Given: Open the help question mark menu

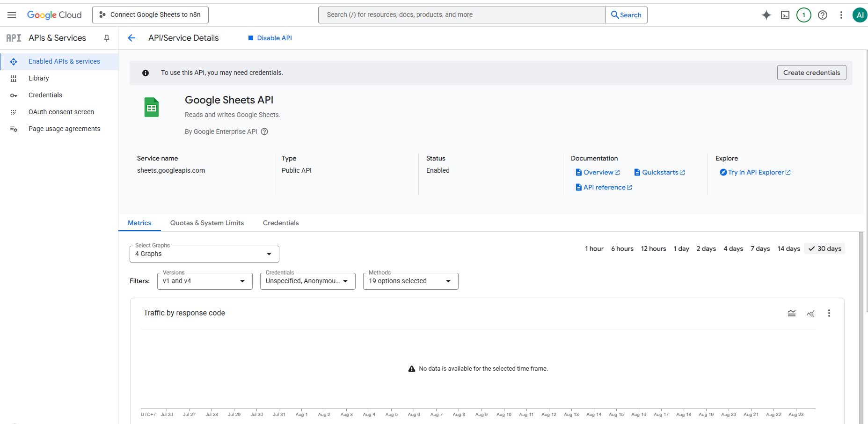Looking at the screenshot, I should tap(823, 15).
